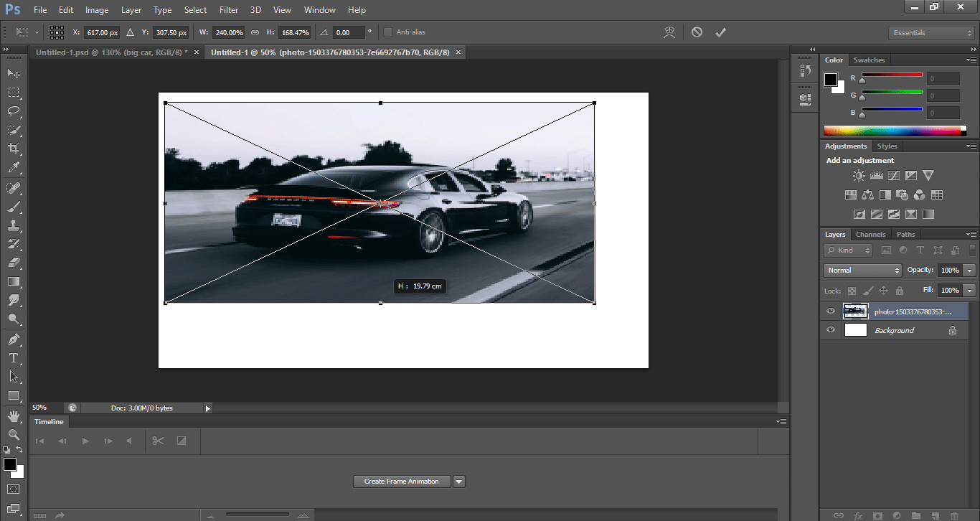Image resolution: width=980 pixels, height=521 pixels.
Task: Open the Filter menu
Action: [229, 10]
